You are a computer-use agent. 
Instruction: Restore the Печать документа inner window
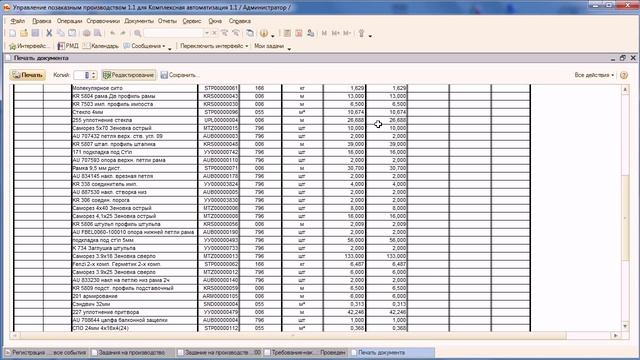point(622,58)
